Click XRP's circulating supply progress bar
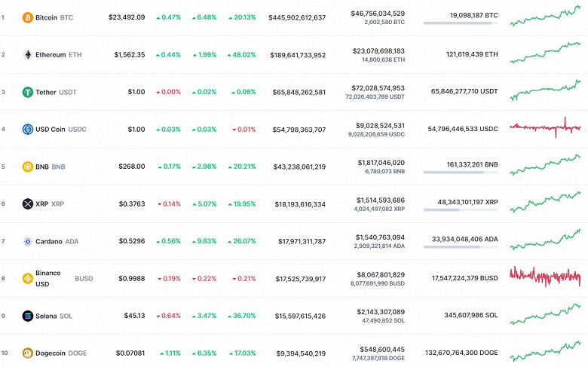Viewport: 588px width, 367px height. (461, 209)
